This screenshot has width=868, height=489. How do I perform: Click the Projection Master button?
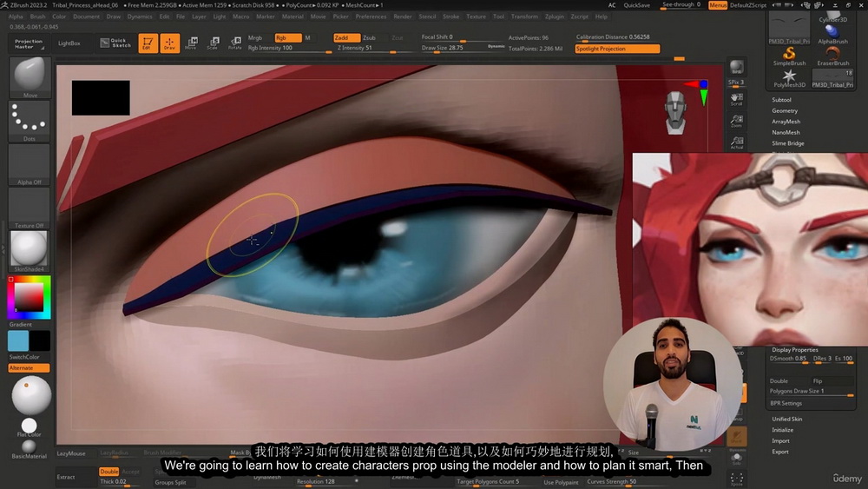(29, 43)
